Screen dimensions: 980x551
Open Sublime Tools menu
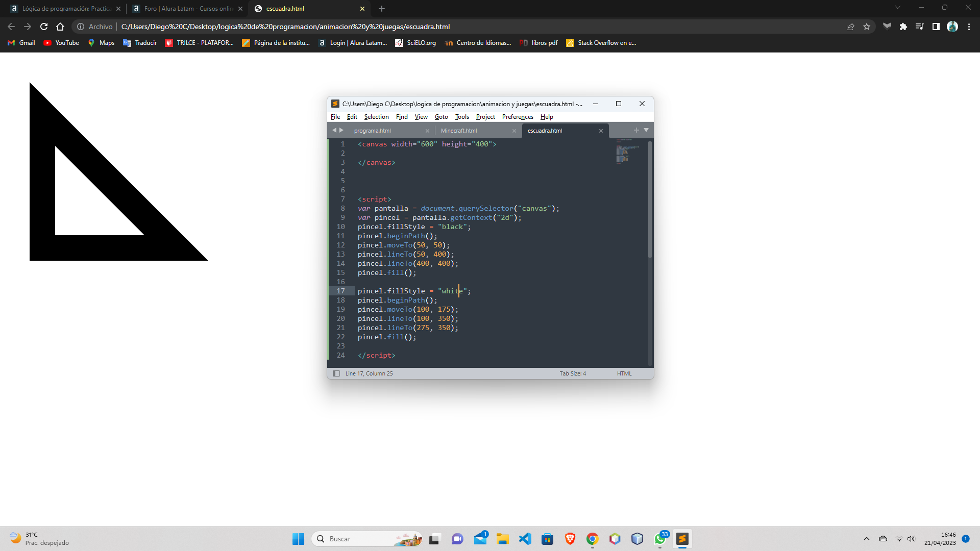coord(462,117)
